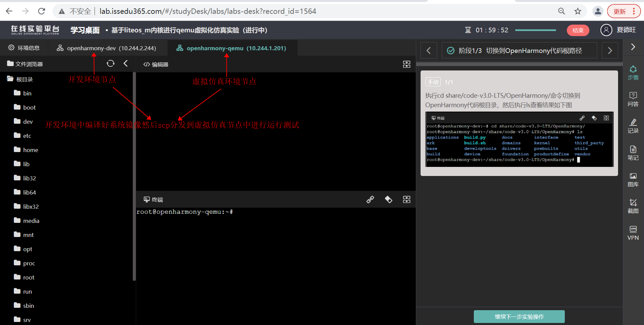Click the terminal eraser clear icon

(x=389, y=200)
